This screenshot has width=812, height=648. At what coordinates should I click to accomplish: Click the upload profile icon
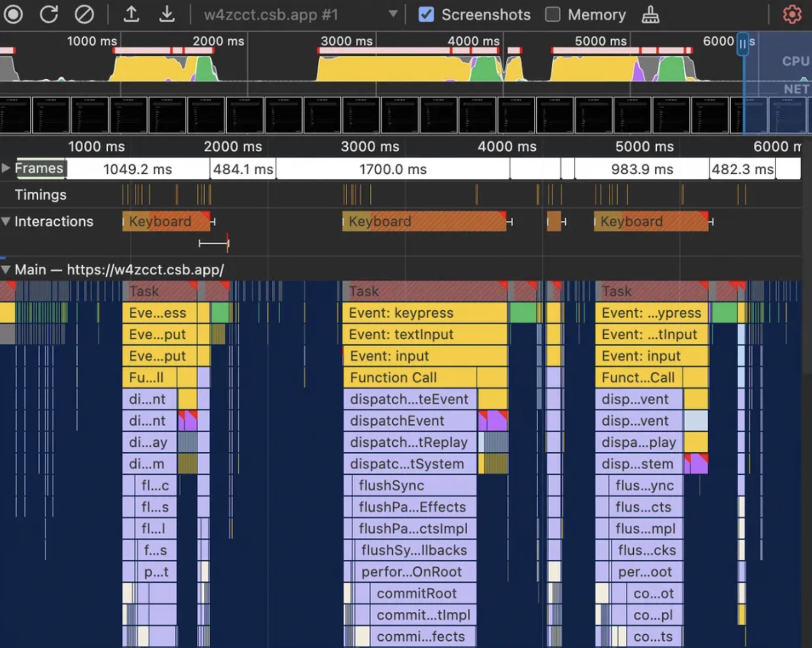tap(131, 14)
